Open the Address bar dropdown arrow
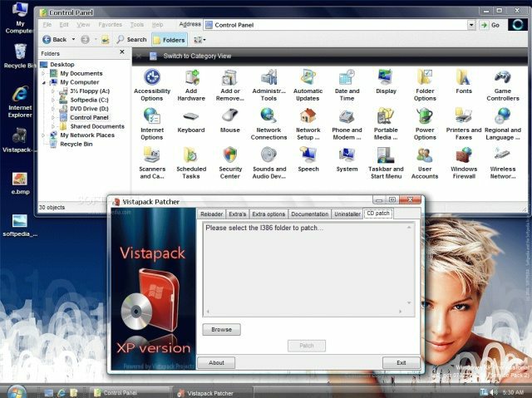This screenshot has width=532, height=398. 471,25
